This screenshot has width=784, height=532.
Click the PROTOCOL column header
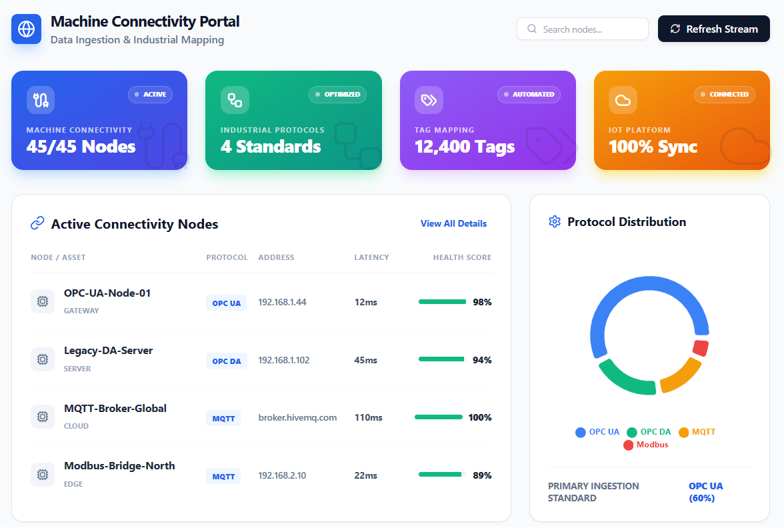click(227, 257)
